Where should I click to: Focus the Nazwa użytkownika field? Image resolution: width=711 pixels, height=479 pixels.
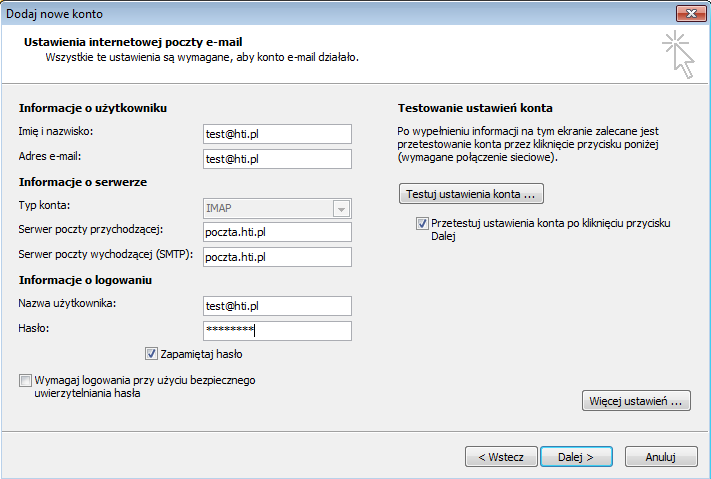[277, 306]
